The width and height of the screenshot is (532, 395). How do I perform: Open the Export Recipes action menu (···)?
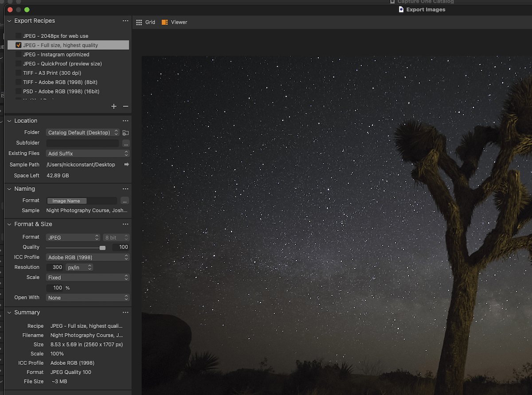125,20
